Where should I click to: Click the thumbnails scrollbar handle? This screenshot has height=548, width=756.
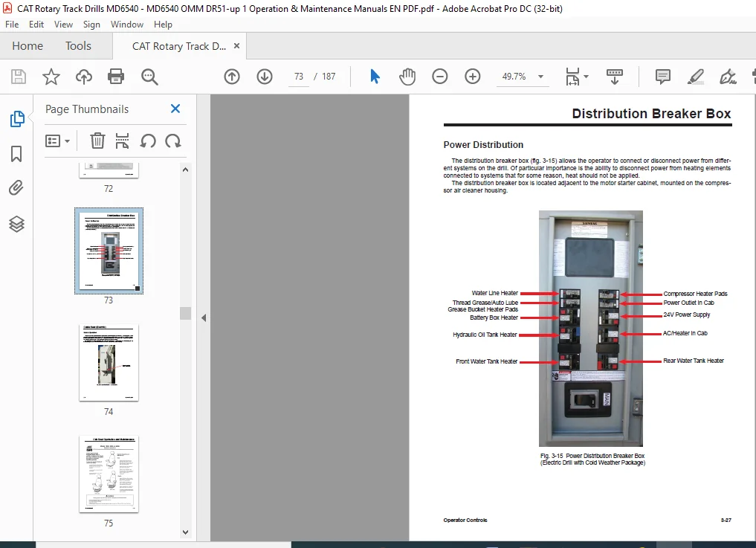pyautogui.click(x=185, y=313)
